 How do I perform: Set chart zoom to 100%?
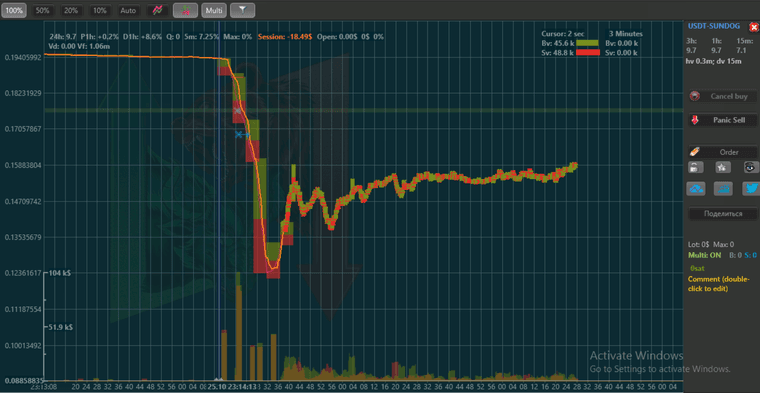click(14, 10)
